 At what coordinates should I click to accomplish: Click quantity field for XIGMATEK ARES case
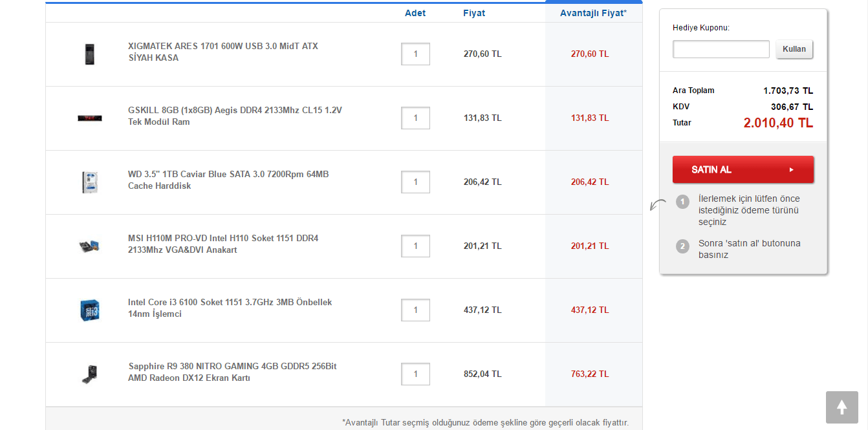[x=415, y=54]
